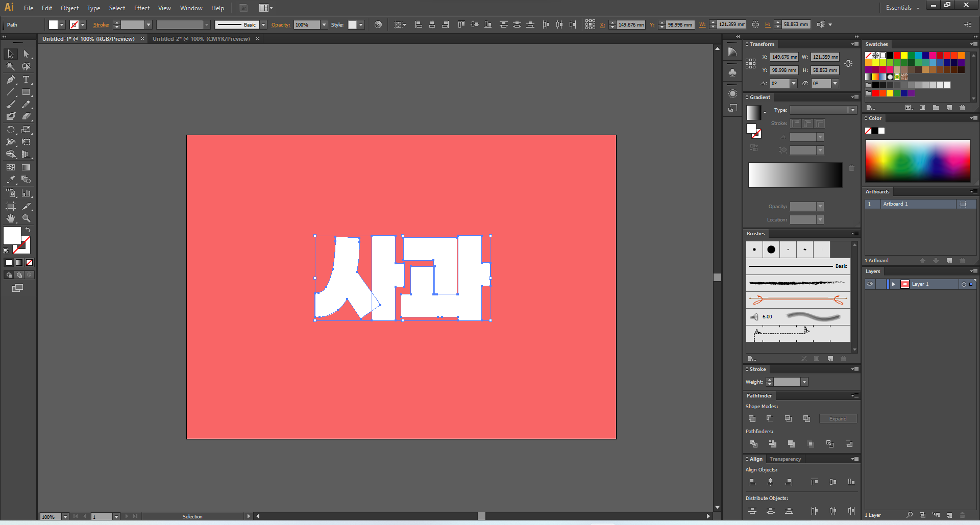Open the Stroke Weight dropdown in Stroke panel
Image resolution: width=980 pixels, height=525 pixels.
(804, 382)
